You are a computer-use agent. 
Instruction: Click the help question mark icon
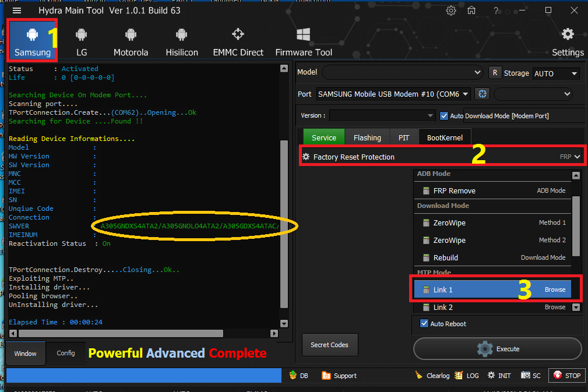496,10
